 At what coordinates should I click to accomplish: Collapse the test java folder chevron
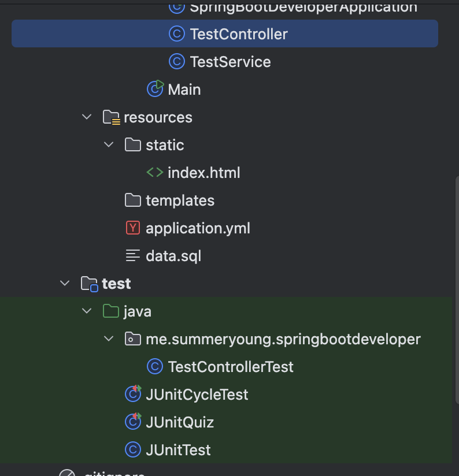pos(87,311)
